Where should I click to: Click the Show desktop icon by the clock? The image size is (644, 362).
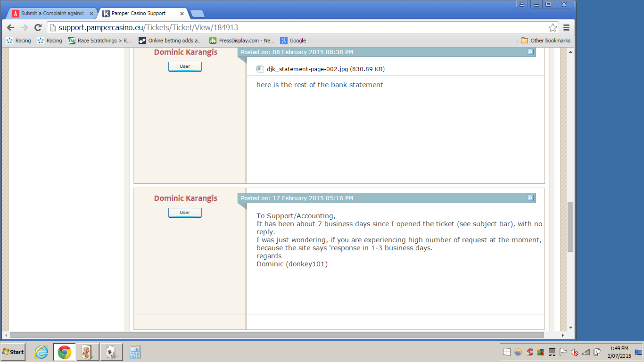coord(638,352)
